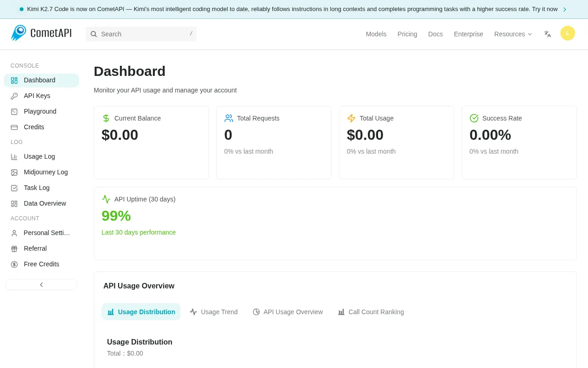Open the language translation icon
588x368 pixels.
pyautogui.click(x=548, y=34)
